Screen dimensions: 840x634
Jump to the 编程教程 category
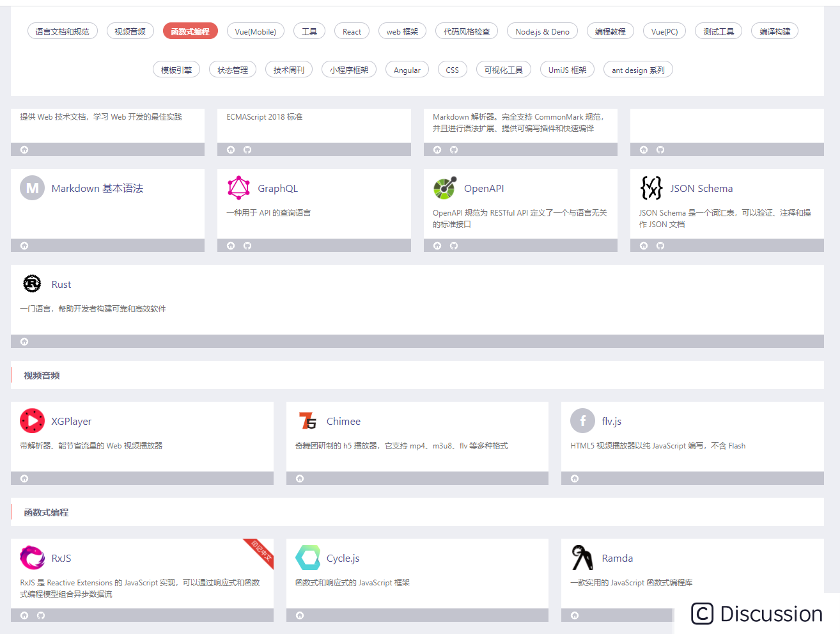pyautogui.click(x=611, y=31)
